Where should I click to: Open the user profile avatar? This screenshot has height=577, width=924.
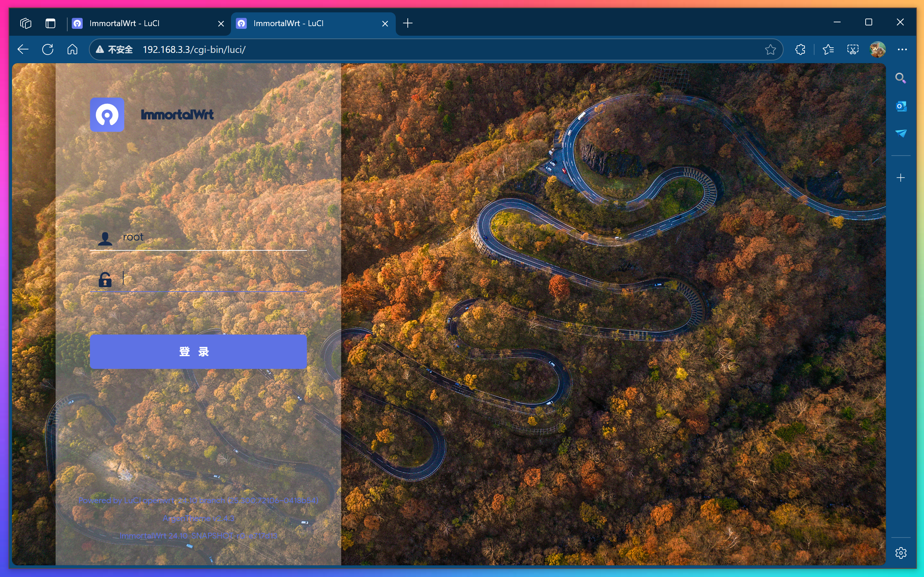877,49
